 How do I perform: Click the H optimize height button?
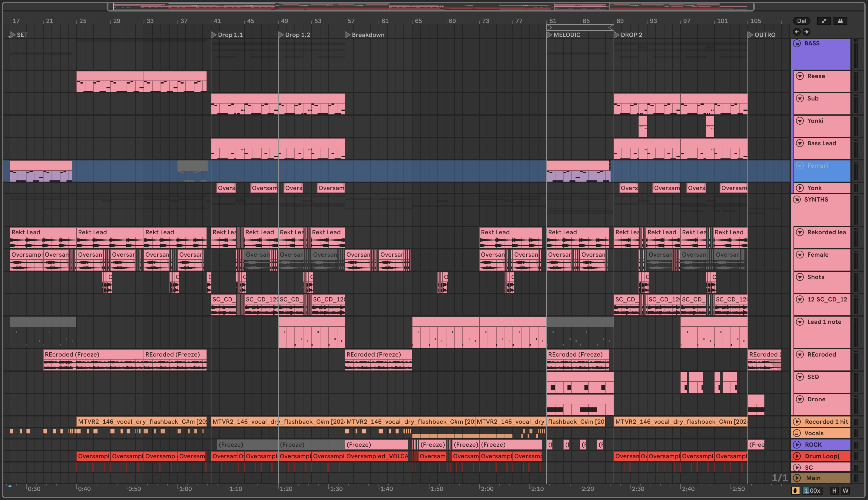click(x=834, y=490)
